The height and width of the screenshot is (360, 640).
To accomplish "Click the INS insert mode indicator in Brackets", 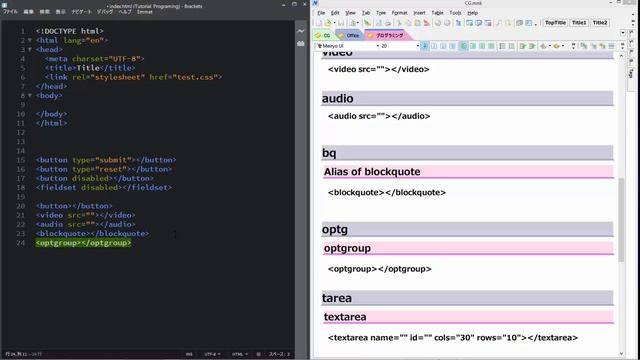I will [x=189, y=354].
